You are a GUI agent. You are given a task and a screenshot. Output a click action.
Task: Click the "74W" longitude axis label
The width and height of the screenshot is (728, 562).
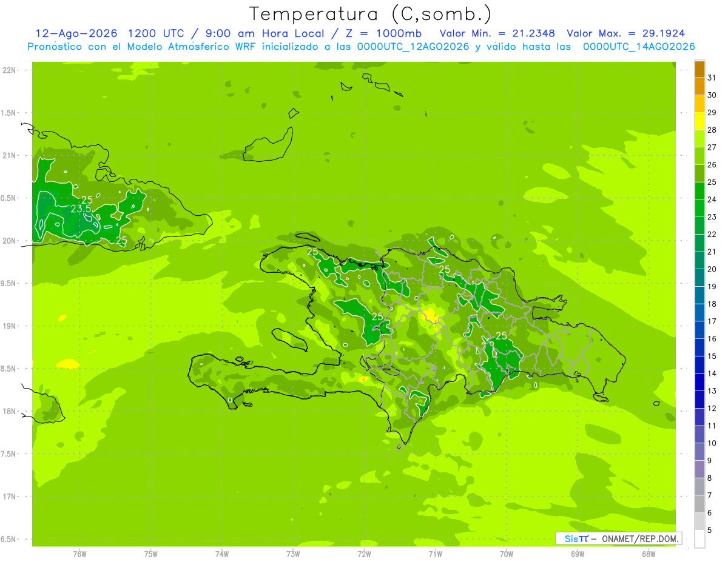[222, 554]
